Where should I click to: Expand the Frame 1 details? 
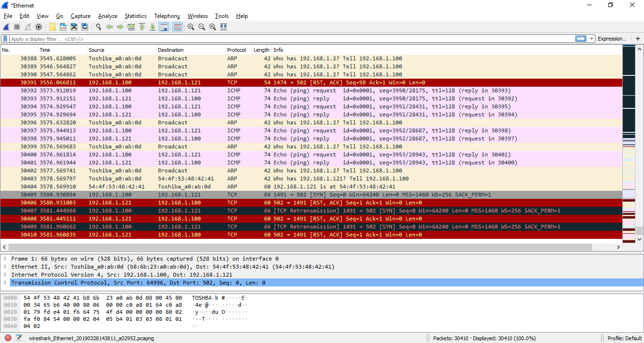[x=5, y=259]
